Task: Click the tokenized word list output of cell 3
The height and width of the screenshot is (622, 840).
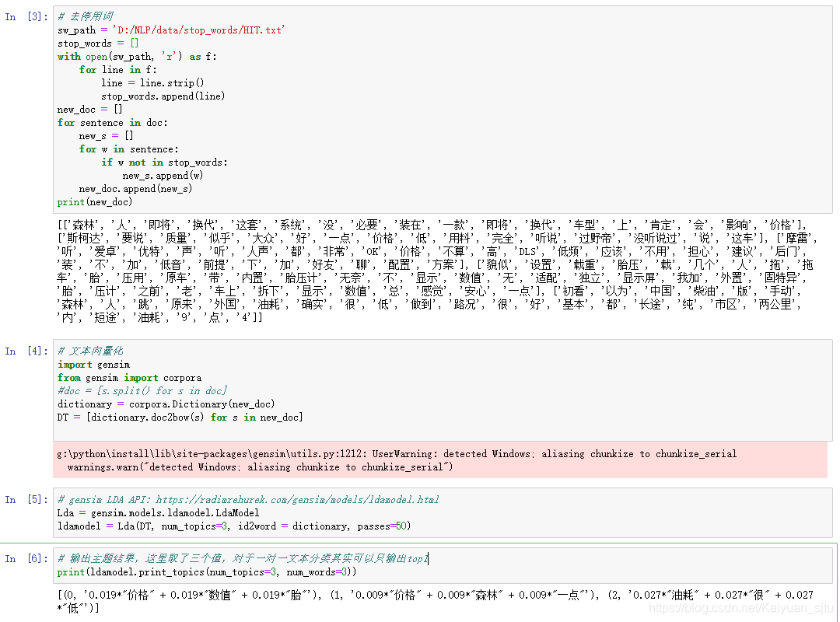Action: (x=436, y=271)
